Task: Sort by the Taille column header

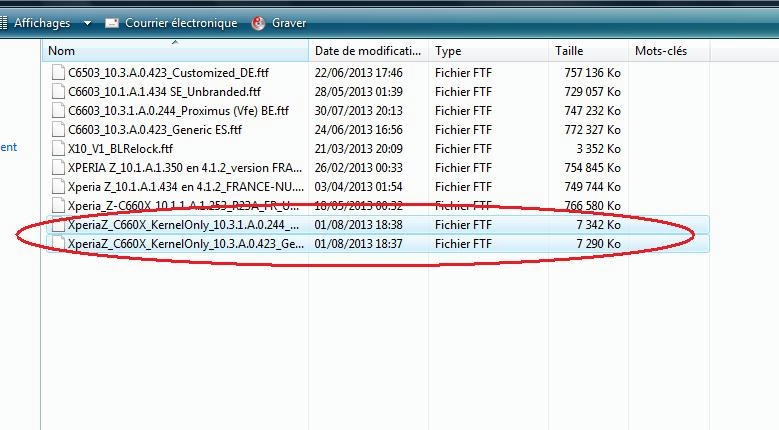Action: point(589,51)
